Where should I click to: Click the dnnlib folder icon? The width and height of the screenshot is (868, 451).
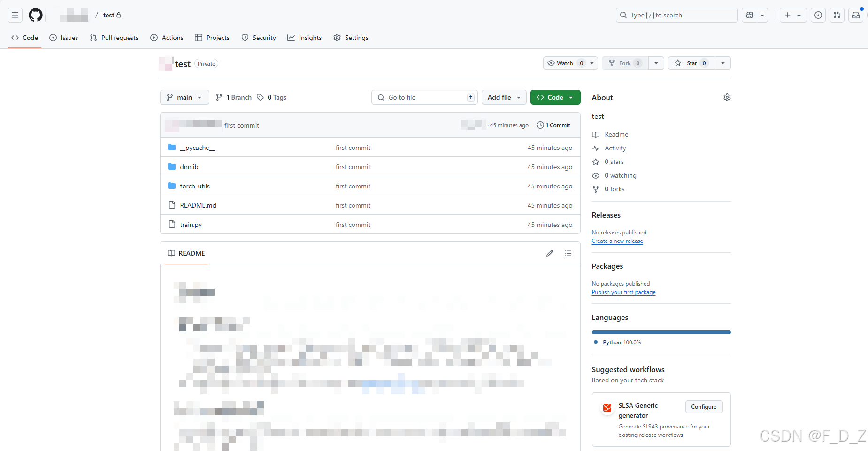point(172,167)
